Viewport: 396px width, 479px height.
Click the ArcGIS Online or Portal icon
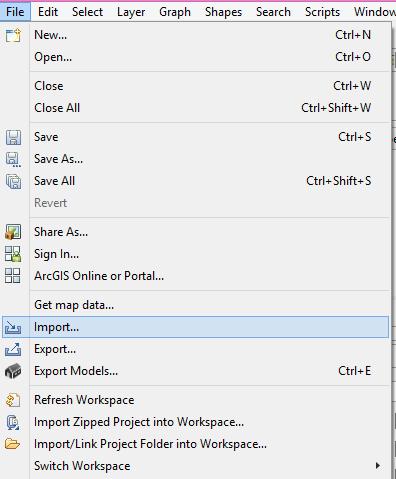(13, 276)
